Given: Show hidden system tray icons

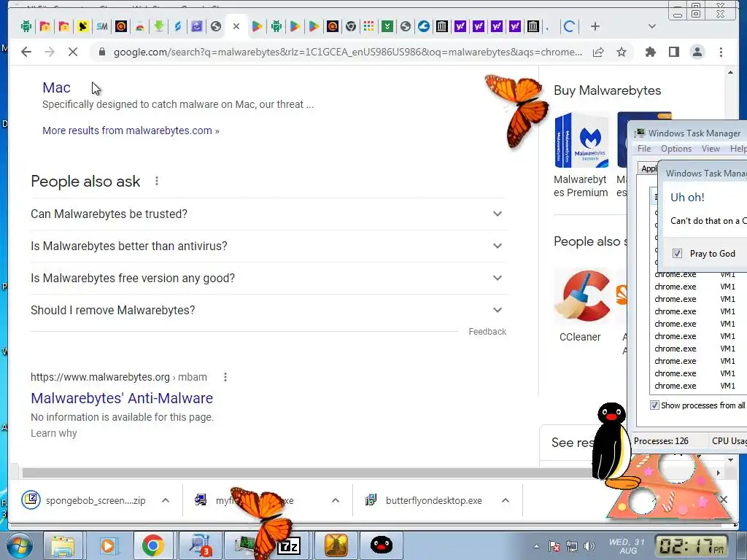Looking at the screenshot, I should pos(536,547).
